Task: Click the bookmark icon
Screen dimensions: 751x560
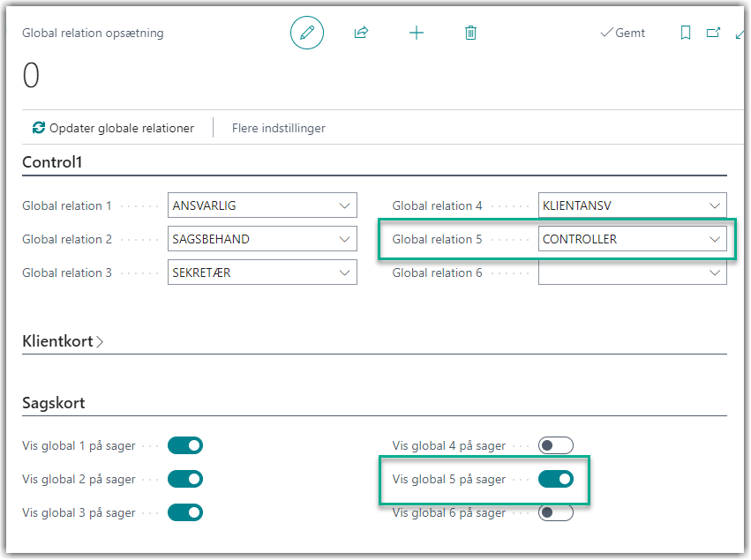Action: [x=686, y=33]
